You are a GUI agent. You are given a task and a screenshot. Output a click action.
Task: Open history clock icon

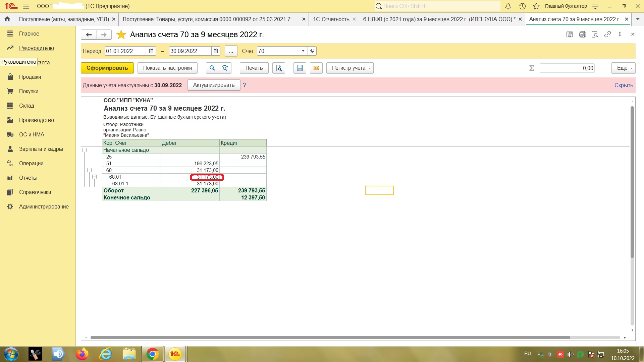coord(522,6)
